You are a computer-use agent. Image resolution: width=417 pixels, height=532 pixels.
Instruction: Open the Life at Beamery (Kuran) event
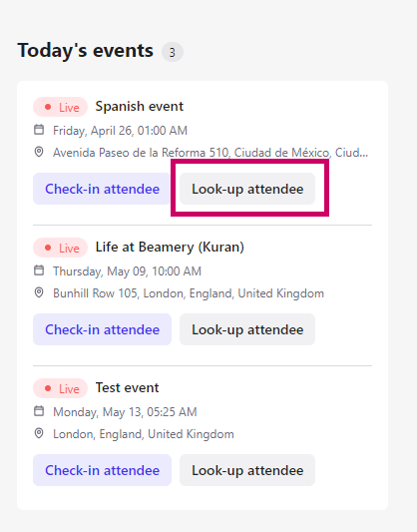click(x=170, y=247)
